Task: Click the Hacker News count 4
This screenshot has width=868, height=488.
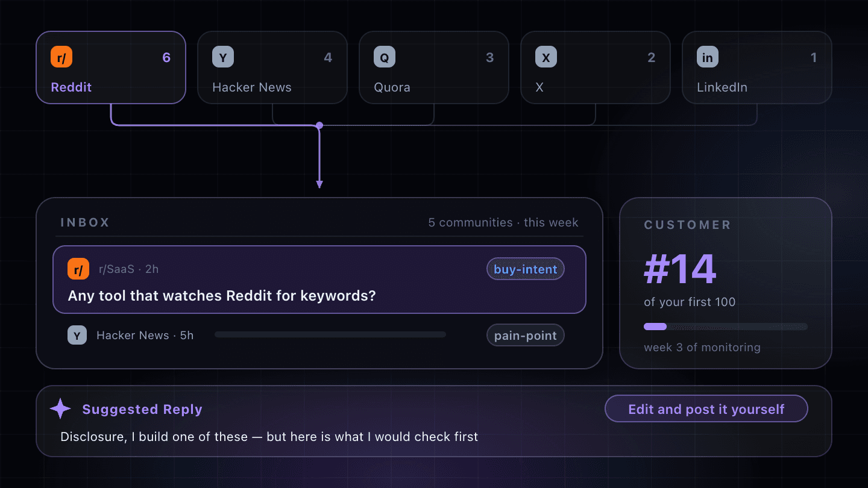Action: click(328, 58)
